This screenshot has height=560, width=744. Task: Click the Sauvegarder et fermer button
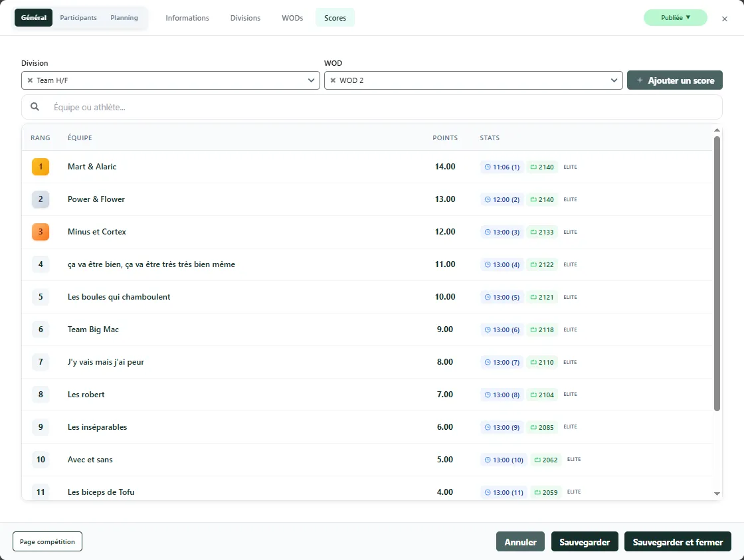click(x=678, y=542)
